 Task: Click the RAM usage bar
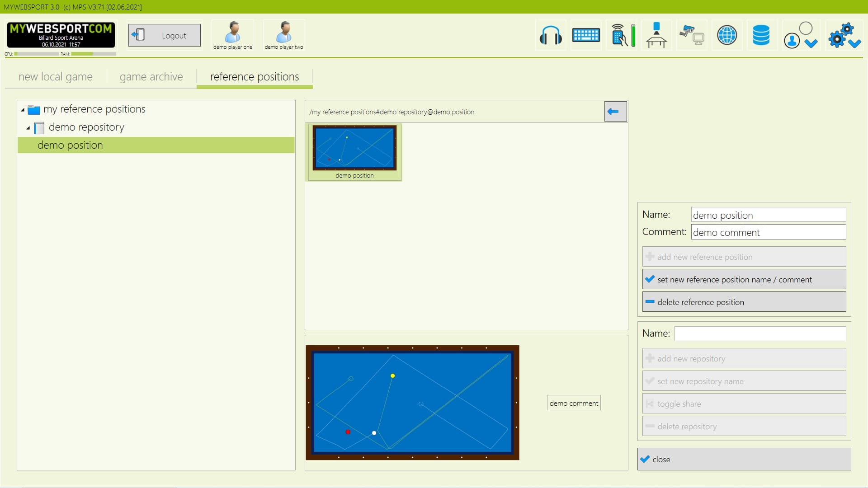tap(94, 54)
